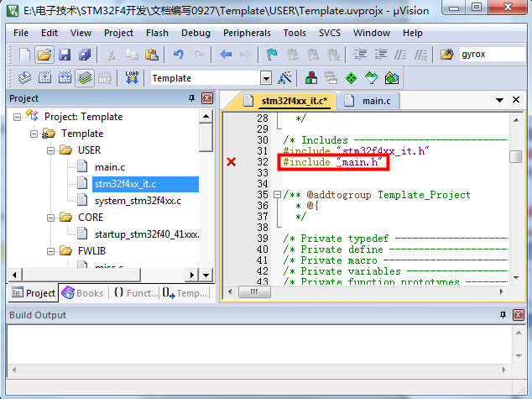The width and height of the screenshot is (532, 399).
Task: Pin the Project panel with the pushpin
Action: click(191, 98)
